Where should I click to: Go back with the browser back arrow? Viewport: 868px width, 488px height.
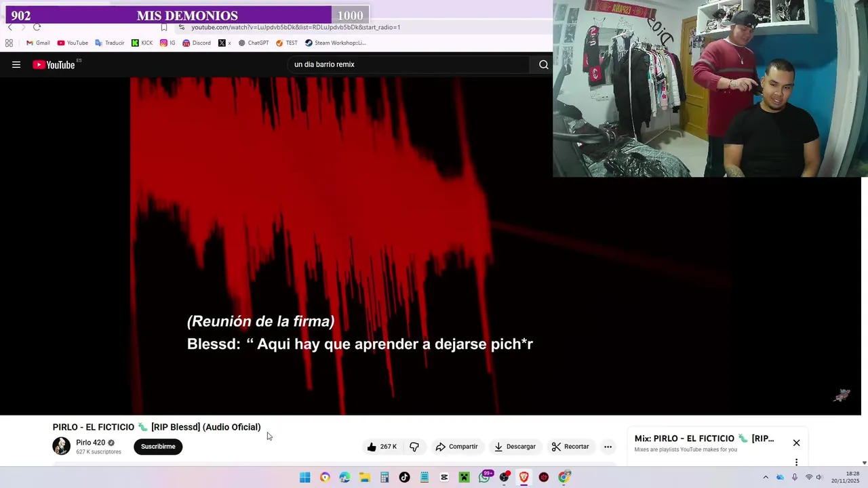coord(9,27)
